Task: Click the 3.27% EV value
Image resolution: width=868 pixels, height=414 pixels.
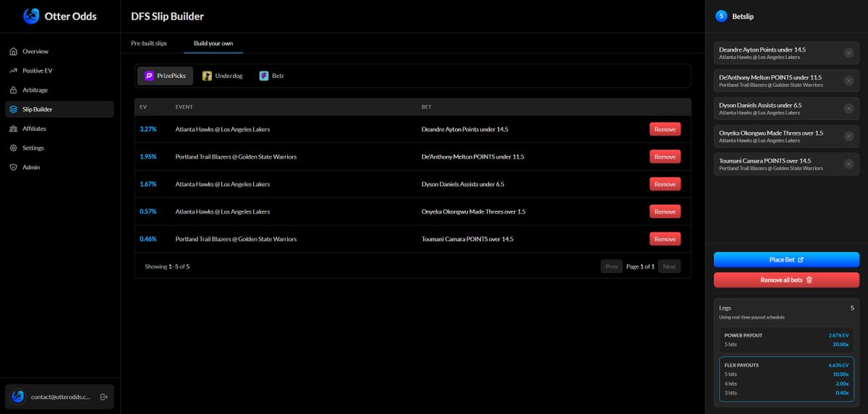Action: tap(148, 129)
